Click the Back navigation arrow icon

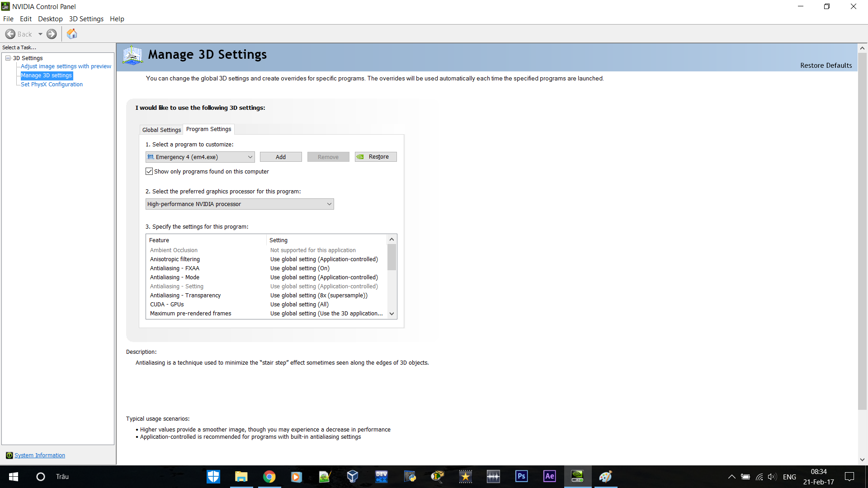pyautogui.click(x=10, y=34)
